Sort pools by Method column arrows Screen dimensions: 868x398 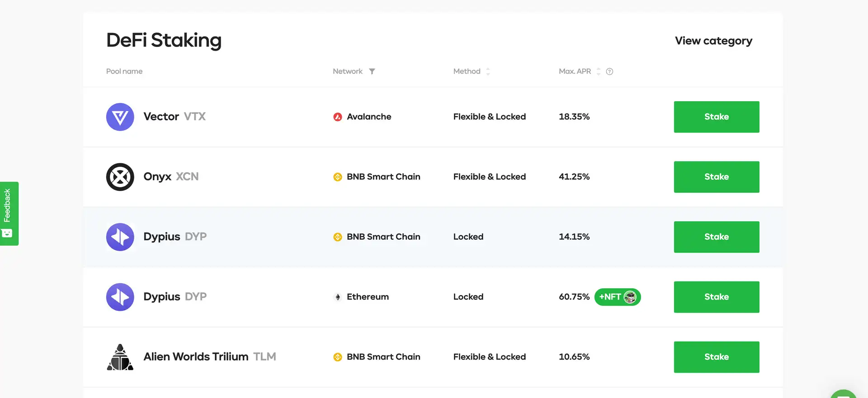pyautogui.click(x=488, y=71)
